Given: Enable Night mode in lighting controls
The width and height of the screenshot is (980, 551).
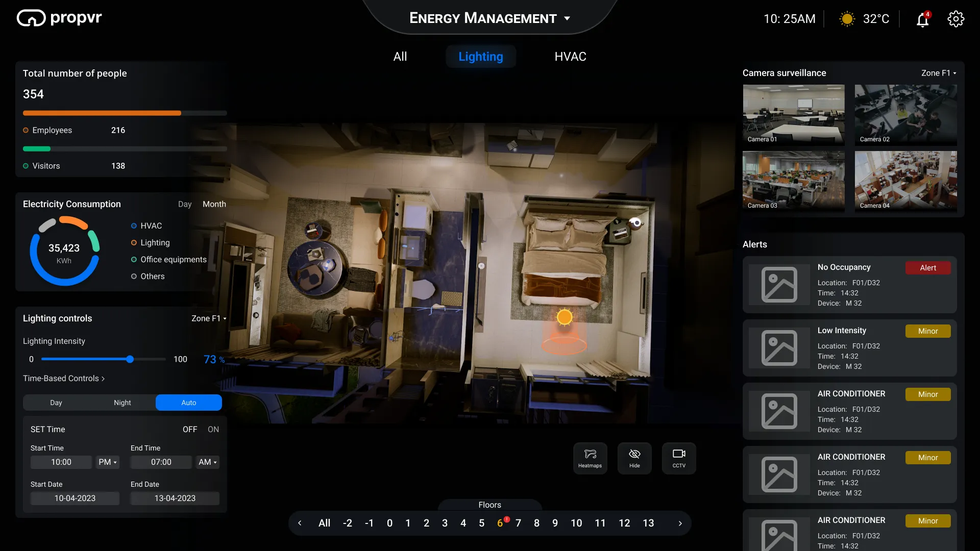Looking at the screenshot, I should click(122, 403).
